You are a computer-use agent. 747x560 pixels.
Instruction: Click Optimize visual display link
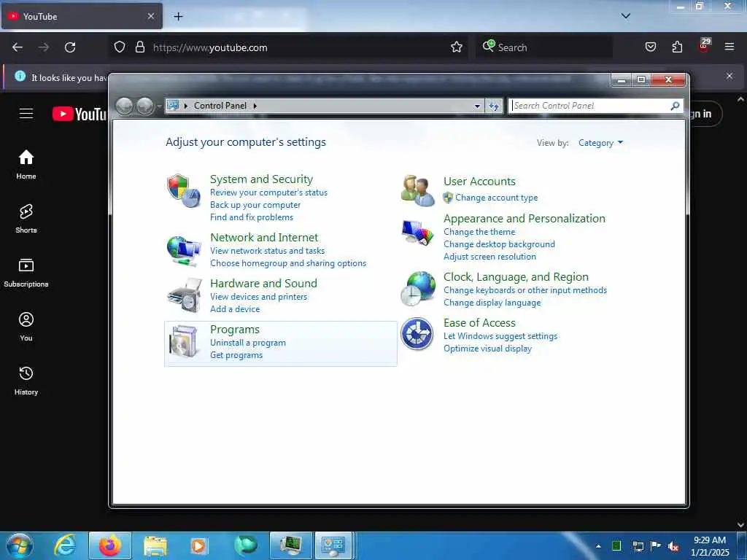487,349
